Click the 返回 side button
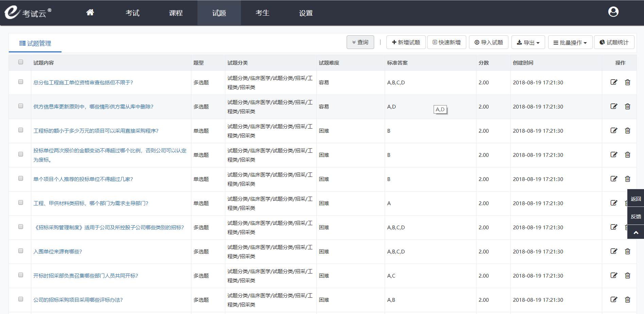The width and height of the screenshot is (644, 314). click(636, 199)
